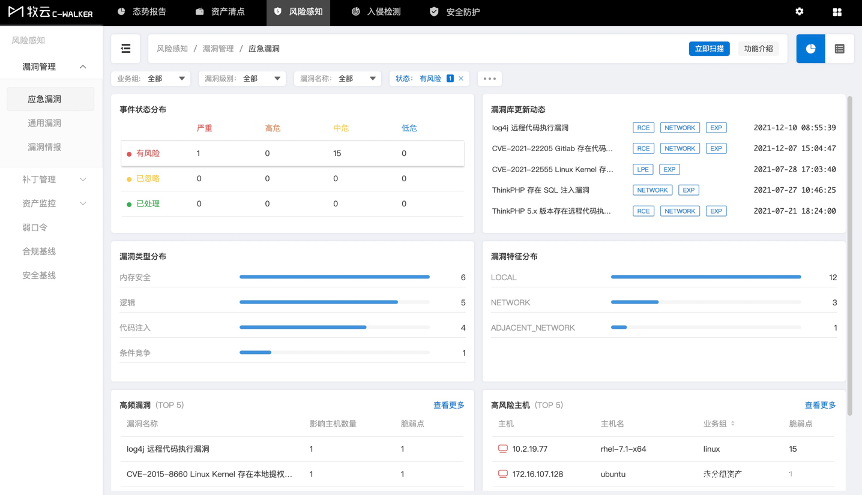Viewport: 862px width, 495px height.
Task: Open more filters with the ellipsis button
Action: pos(489,78)
